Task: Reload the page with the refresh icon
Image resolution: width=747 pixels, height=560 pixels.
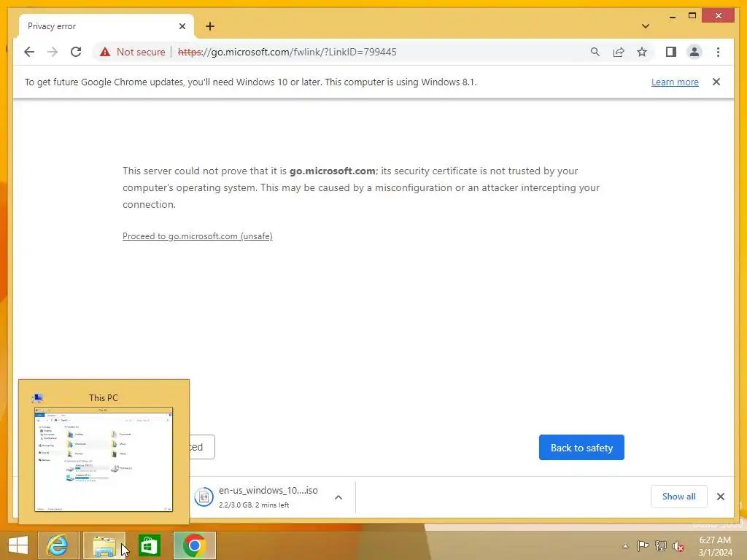Action: coord(76,52)
